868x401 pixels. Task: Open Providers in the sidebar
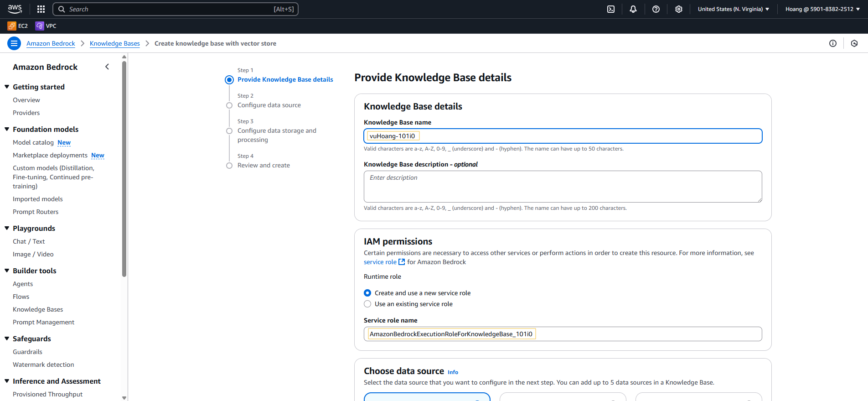pyautogui.click(x=26, y=113)
